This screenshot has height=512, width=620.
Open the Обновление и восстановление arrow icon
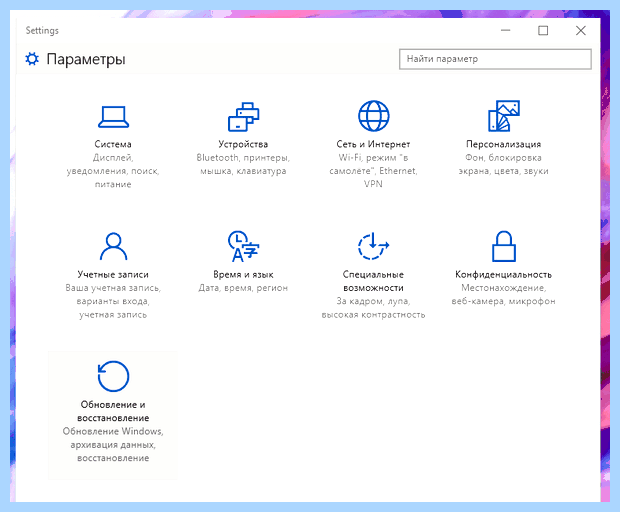click(113, 376)
